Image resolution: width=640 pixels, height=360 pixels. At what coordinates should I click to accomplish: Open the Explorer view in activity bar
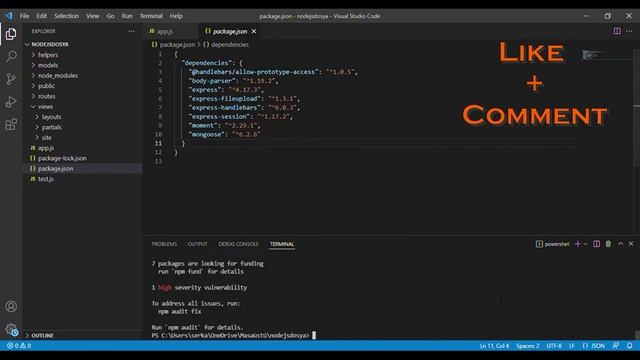click(x=11, y=34)
